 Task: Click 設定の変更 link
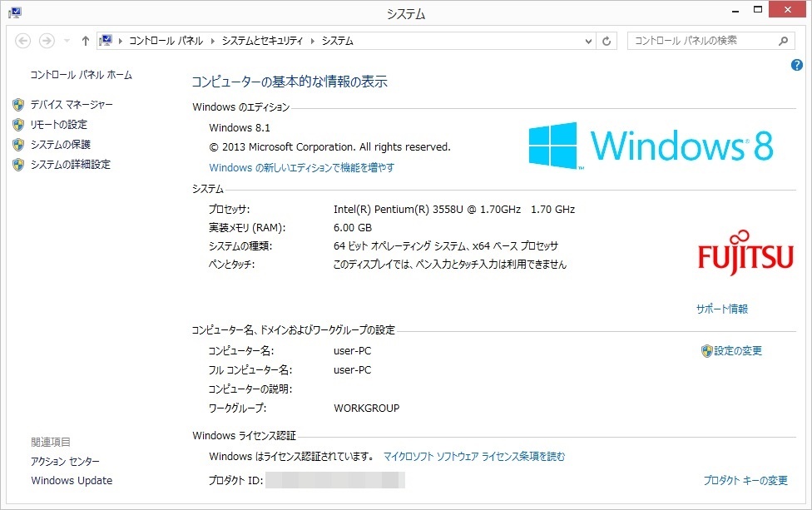(738, 351)
